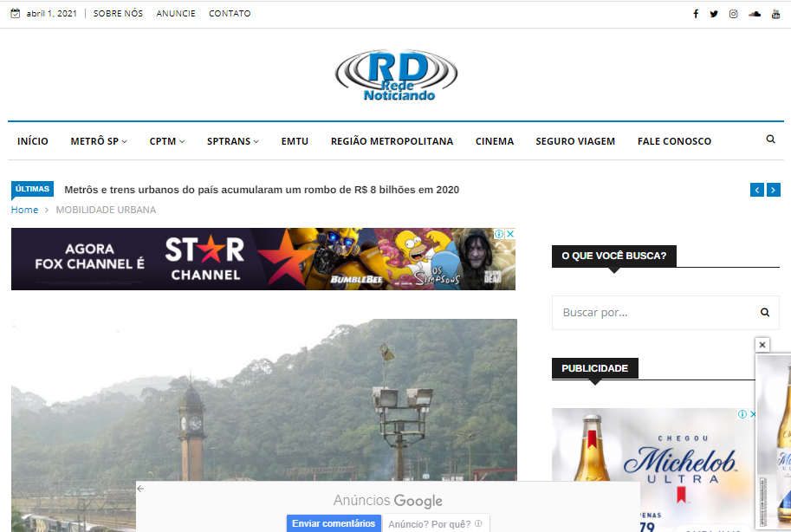791x532 pixels.
Task: Expand the METRÔ SP dropdown menu
Action: (x=99, y=141)
